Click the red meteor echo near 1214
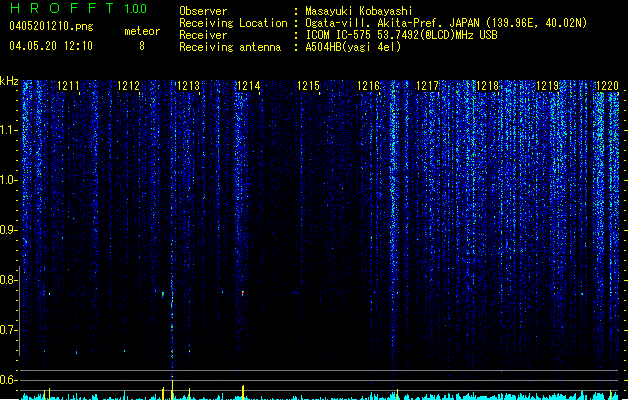 pos(243,293)
